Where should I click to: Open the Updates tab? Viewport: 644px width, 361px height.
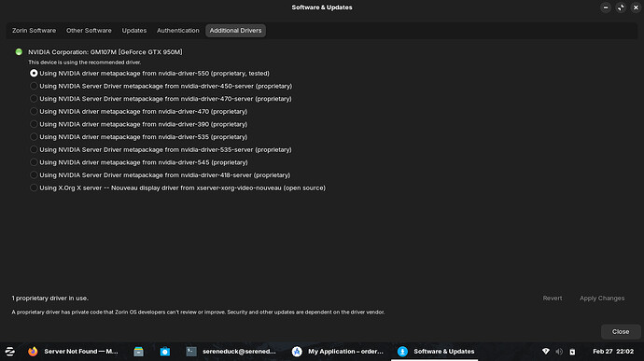133,31
